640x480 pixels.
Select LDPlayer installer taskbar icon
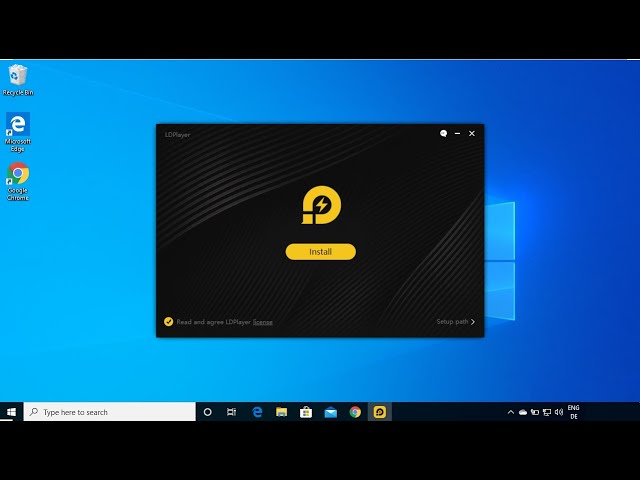point(380,412)
